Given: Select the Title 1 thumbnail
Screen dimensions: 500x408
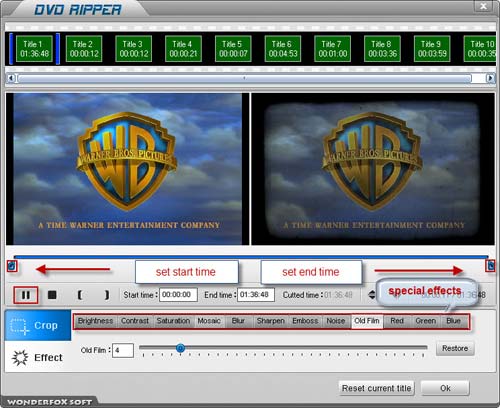Looking at the screenshot, I should [34, 49].
